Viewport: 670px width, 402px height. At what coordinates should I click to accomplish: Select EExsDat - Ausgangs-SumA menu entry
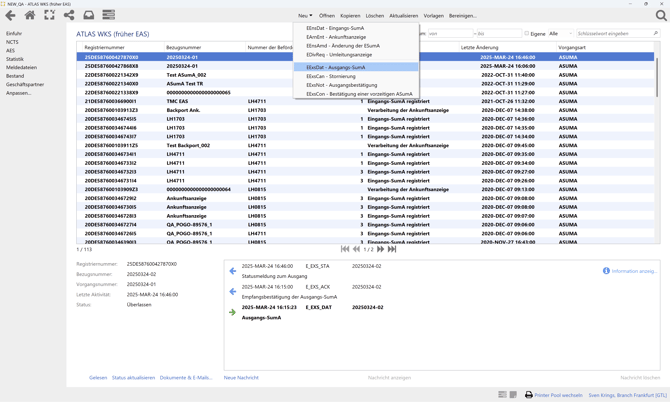coord(336,67)
